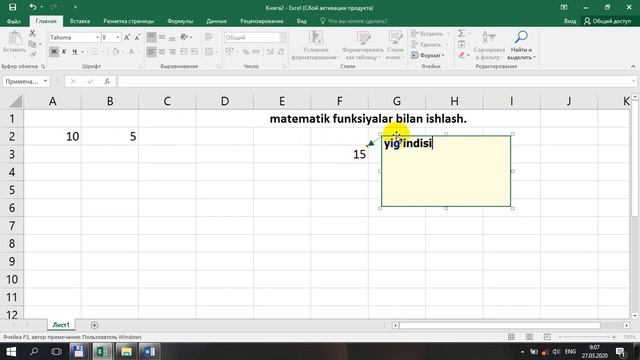Screen dimensions: 640x360
Task: Click the Cut scissors icon
Action: (x=32, y=34)
